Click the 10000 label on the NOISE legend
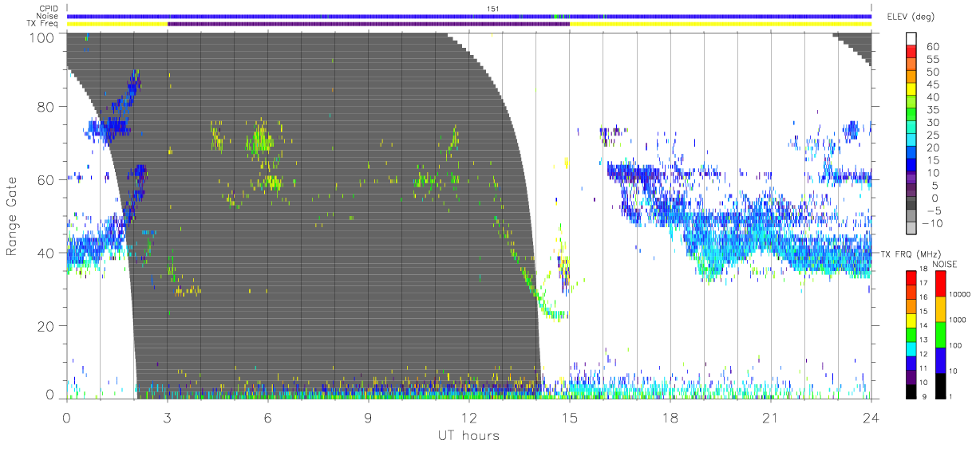The image size is (980, 452). coord(958,294)
